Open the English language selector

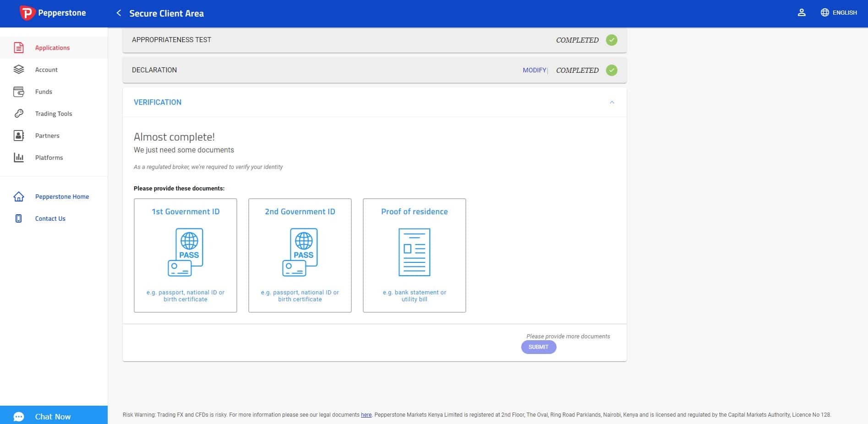tap(839, 13)
